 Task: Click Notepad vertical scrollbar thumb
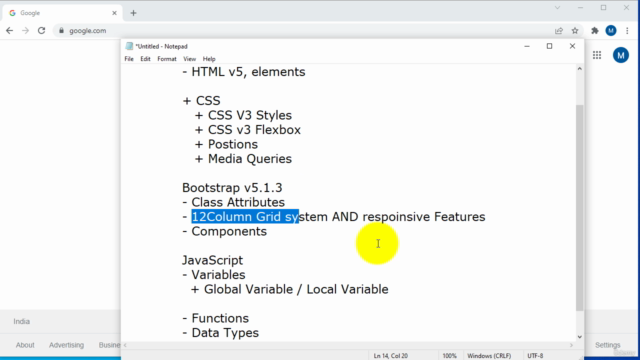(580, 207)
